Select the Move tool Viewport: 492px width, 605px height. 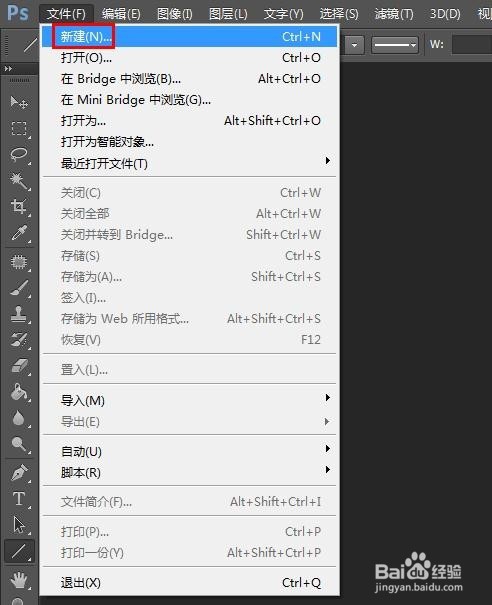(19, 102)
